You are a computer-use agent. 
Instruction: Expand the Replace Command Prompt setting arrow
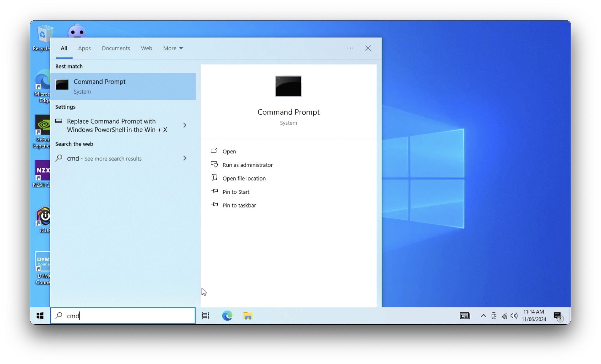[185, 125]
